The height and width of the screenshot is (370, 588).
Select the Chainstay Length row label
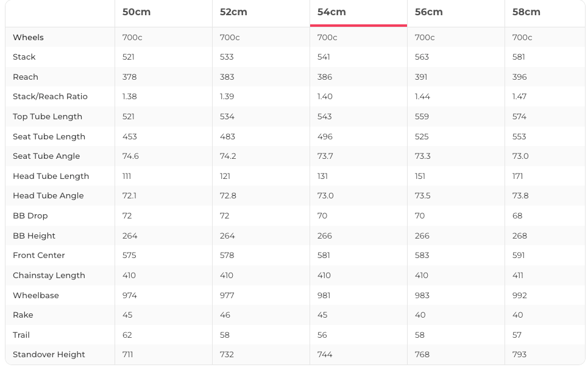[49, 275]
